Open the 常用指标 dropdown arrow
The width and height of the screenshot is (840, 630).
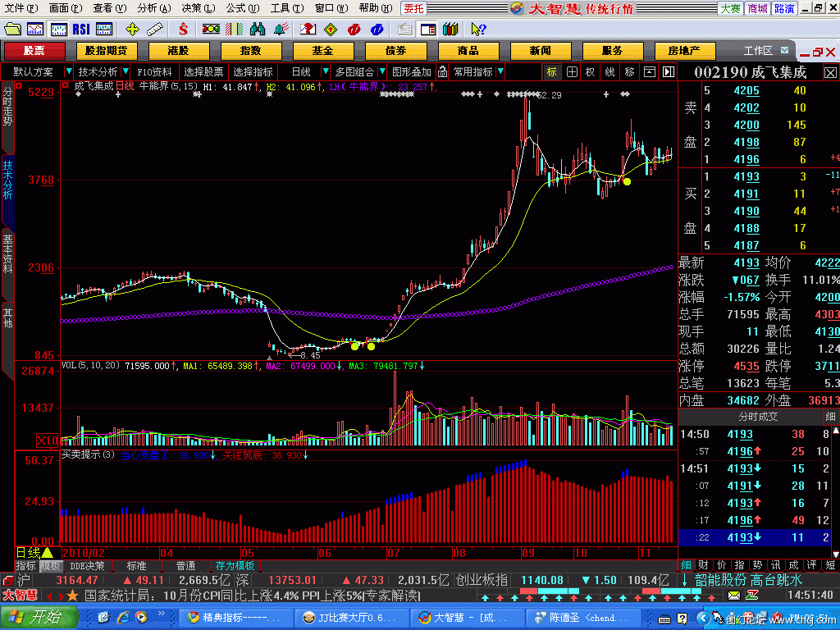pyautogui.click(x=500, y=71)
